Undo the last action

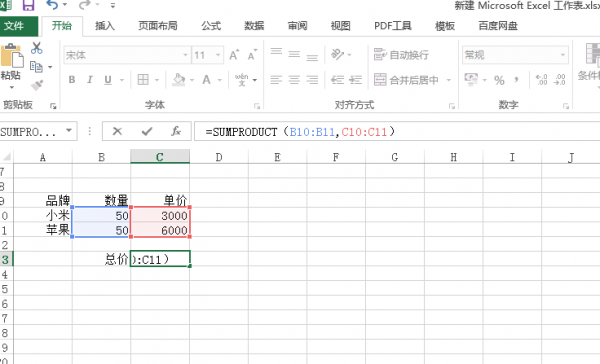click(x=52, y=5)
